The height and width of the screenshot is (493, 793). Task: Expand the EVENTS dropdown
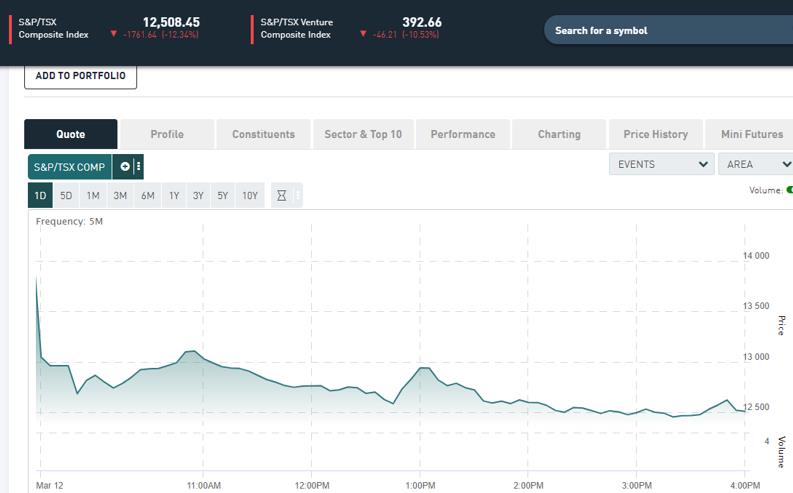pos(662,164)
